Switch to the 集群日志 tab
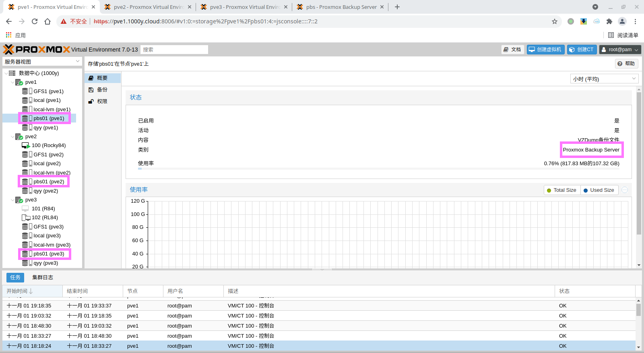 point(43,277)
